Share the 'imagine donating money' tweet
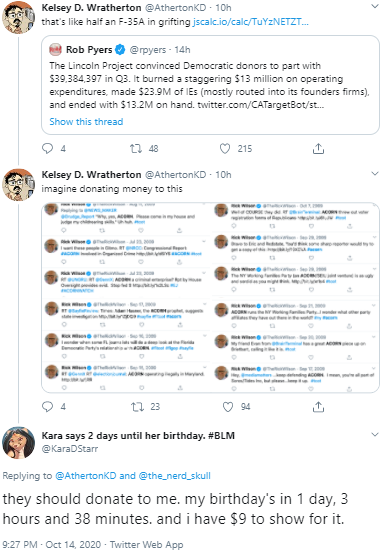This screenshot has width=383, height=557. 318,407
